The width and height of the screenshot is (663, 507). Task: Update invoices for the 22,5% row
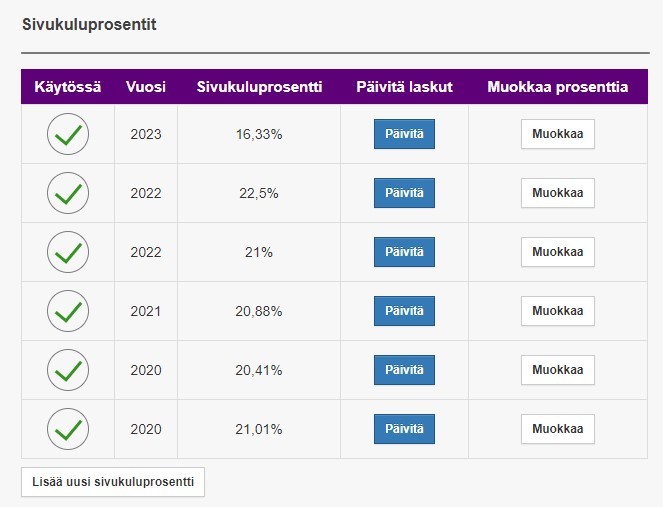pos(404,193)
